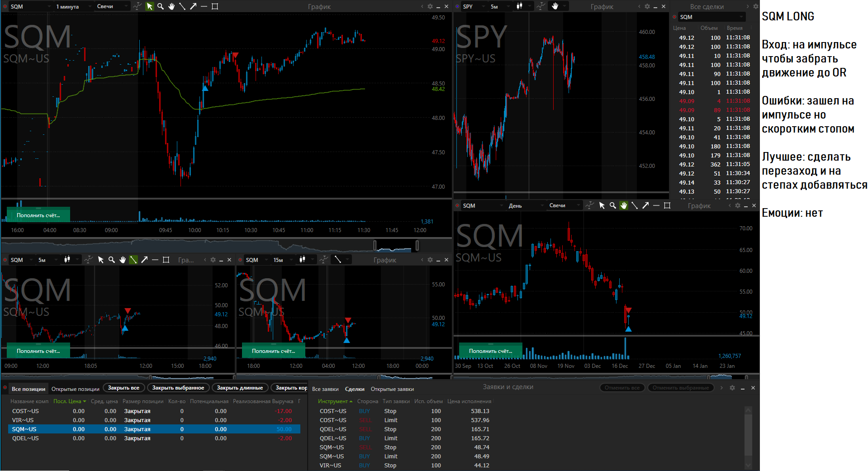This screenshot has height=471, width=868.
Task: Toggle the highlighted hand tool in SQM daily chart
Action: point(624,205)
